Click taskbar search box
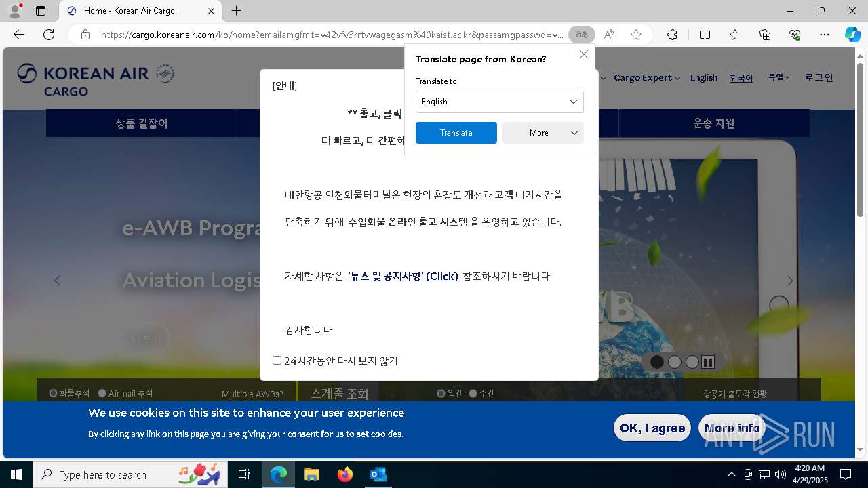This screenshot has width=868, height=488. point(129,474)
